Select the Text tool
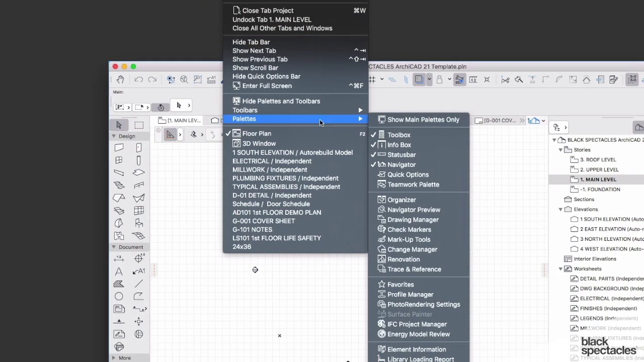Image resolution: width=644 pixels, height=362 pixels. click(119, 271)
